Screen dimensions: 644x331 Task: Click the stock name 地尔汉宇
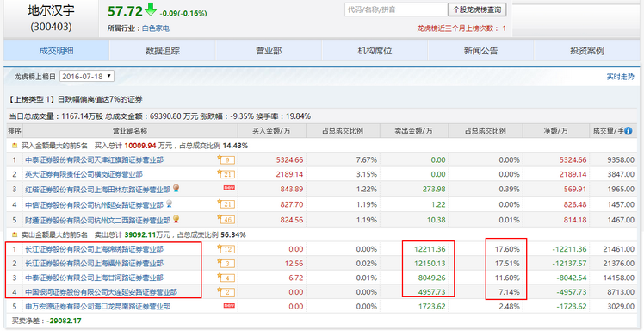click(52, 10)
